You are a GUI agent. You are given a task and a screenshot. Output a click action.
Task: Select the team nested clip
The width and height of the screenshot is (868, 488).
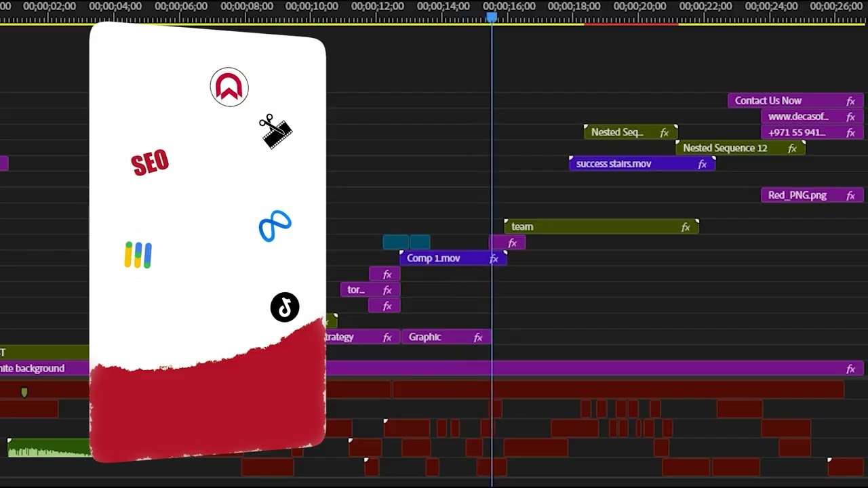(x=601, y=226)
